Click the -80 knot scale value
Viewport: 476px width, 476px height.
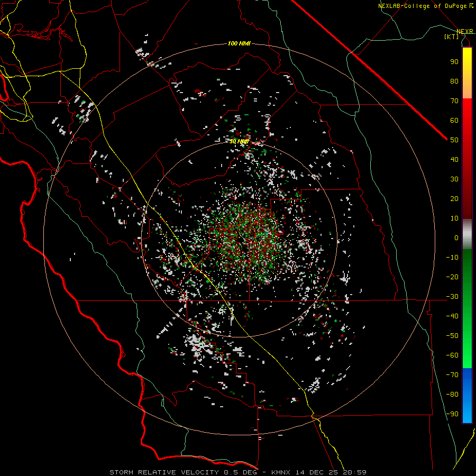click(x=452, y=395)
